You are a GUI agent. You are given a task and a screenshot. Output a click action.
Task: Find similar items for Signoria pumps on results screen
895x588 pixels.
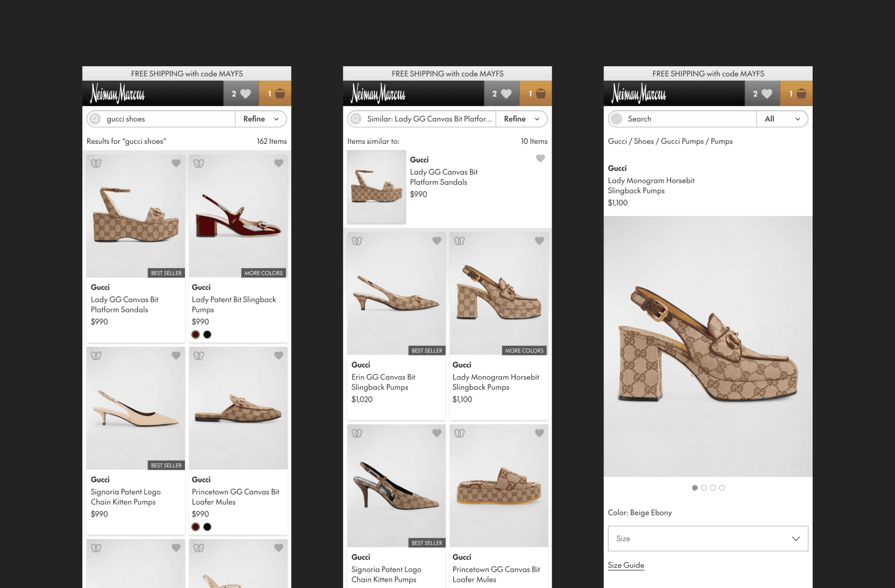pyautogui.click(x=96, y=356)
